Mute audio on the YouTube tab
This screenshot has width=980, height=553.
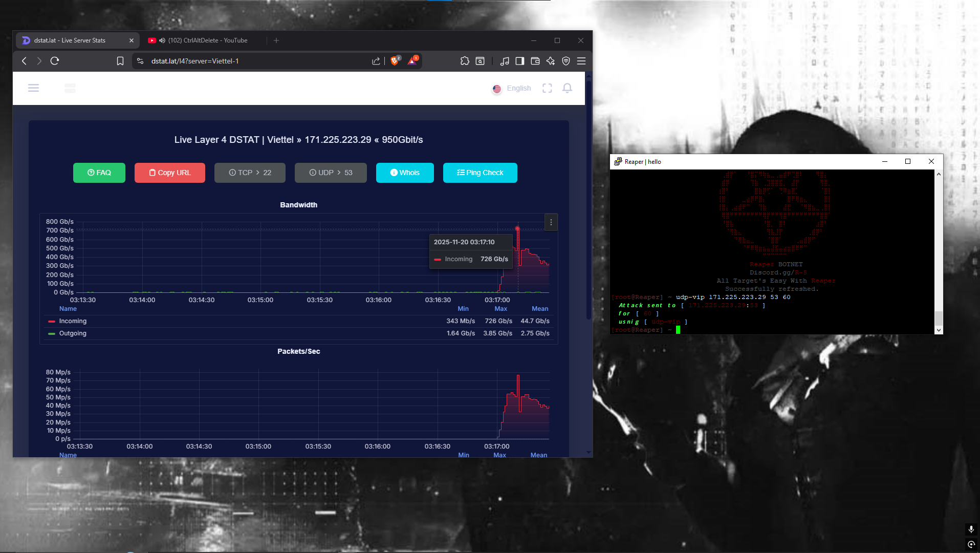pos(162,40)
